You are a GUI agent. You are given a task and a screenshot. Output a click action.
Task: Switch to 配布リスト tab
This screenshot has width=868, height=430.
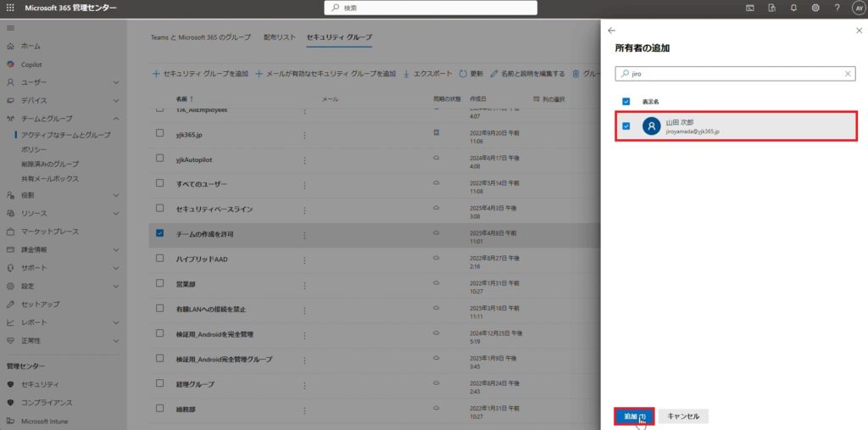pyautogui.click(x=280, y=37)
